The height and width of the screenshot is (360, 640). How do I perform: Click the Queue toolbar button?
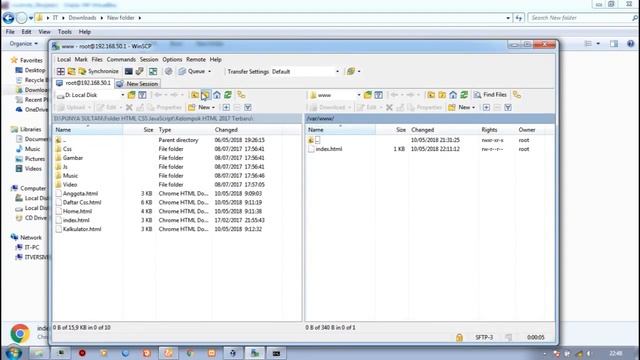(192, 71)
